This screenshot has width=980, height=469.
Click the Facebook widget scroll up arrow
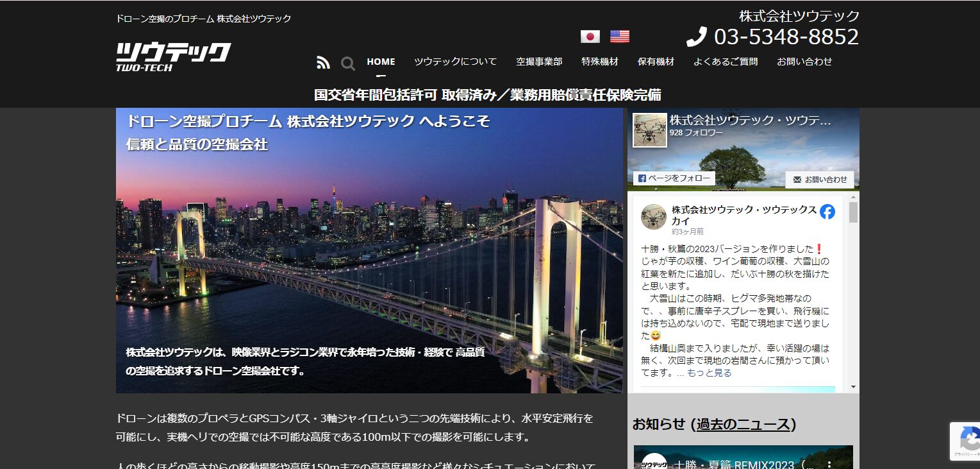[x=853, y=196]
